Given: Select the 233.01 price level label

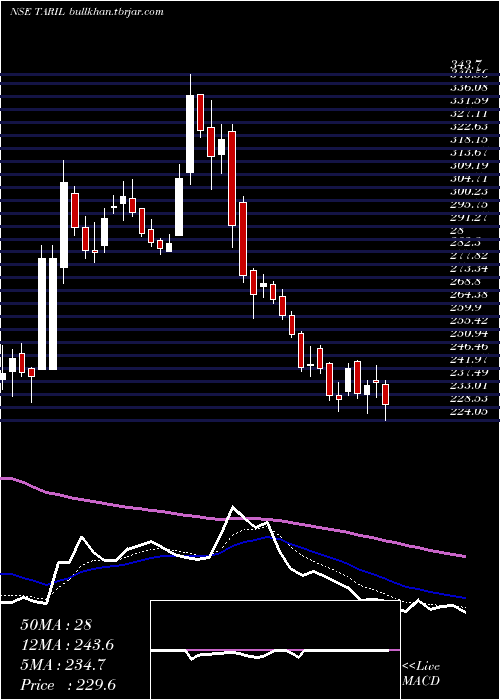Looking at the screenshot, I should (469, 385).
